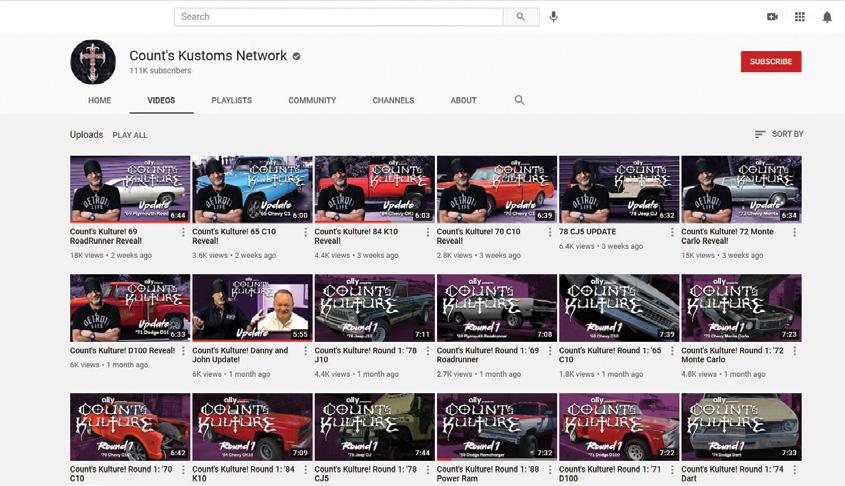The width and height of the screenshot is (845, 486).
Task: Play the Round 1: '88 Power Ram thumbnail
Action: (497, 427)
